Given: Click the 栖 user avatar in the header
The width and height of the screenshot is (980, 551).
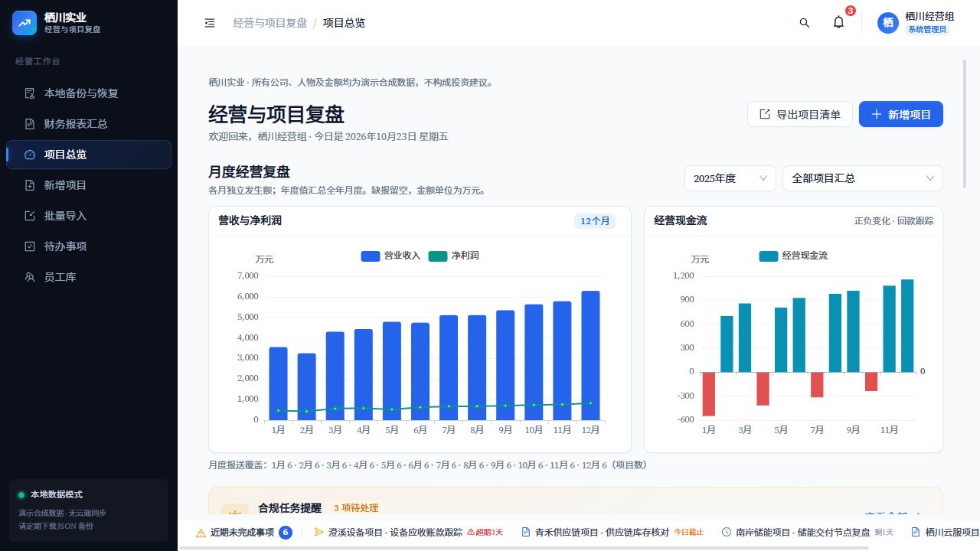Looking at the screenshot, I should pos(888,23).
